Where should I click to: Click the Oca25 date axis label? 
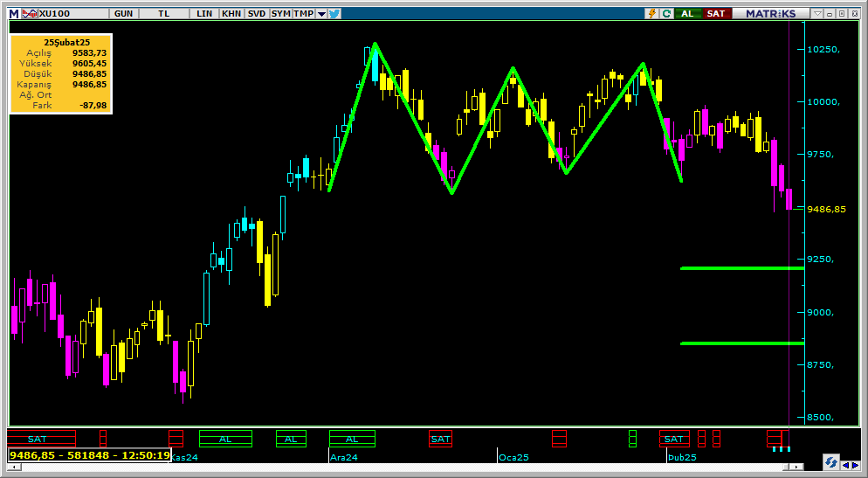point(513,458)
